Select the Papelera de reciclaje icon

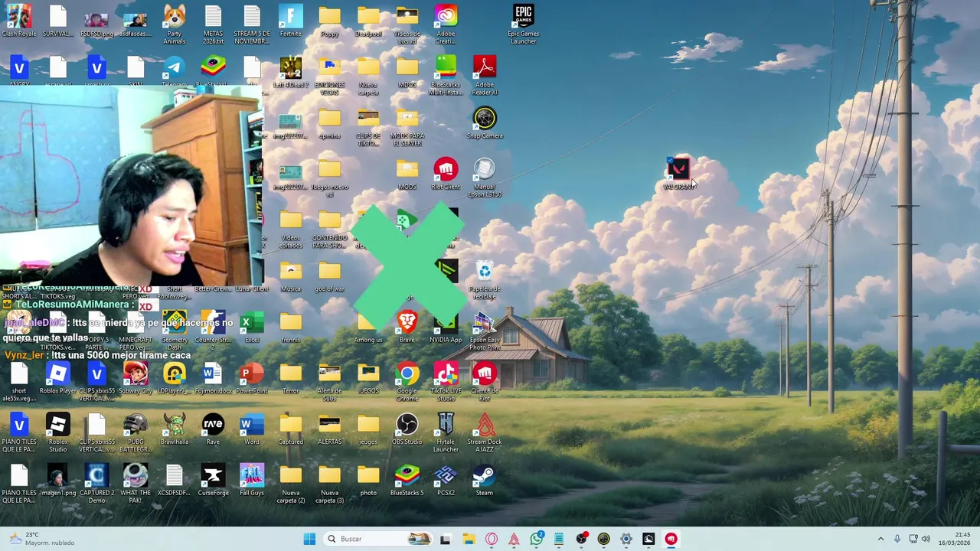click(485, 279)
